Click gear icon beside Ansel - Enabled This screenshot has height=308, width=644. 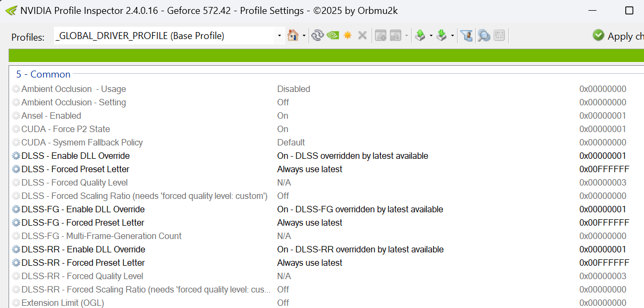coord(16,116)
